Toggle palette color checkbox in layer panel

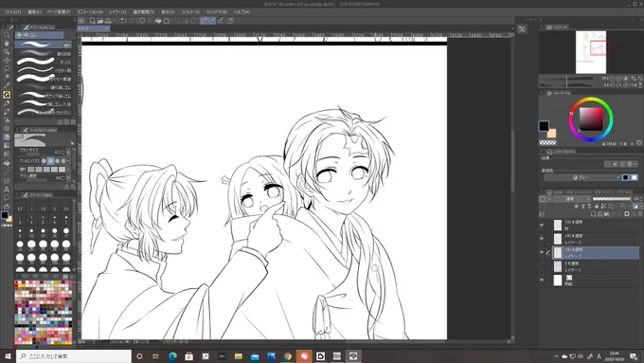543,199
